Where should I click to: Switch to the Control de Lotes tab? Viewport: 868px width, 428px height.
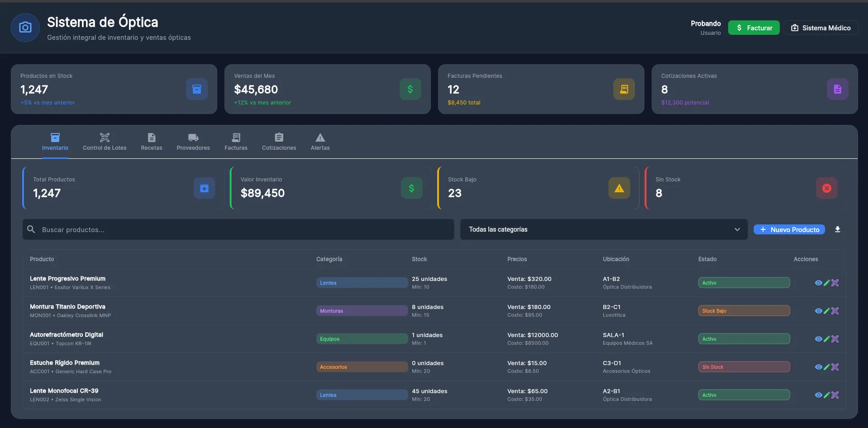click(x=105, y=142)
